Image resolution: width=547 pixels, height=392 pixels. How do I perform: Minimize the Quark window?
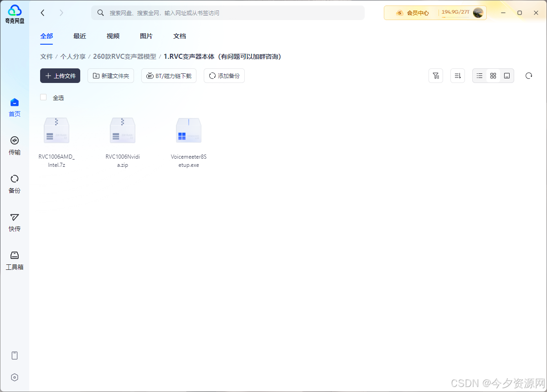503,13
